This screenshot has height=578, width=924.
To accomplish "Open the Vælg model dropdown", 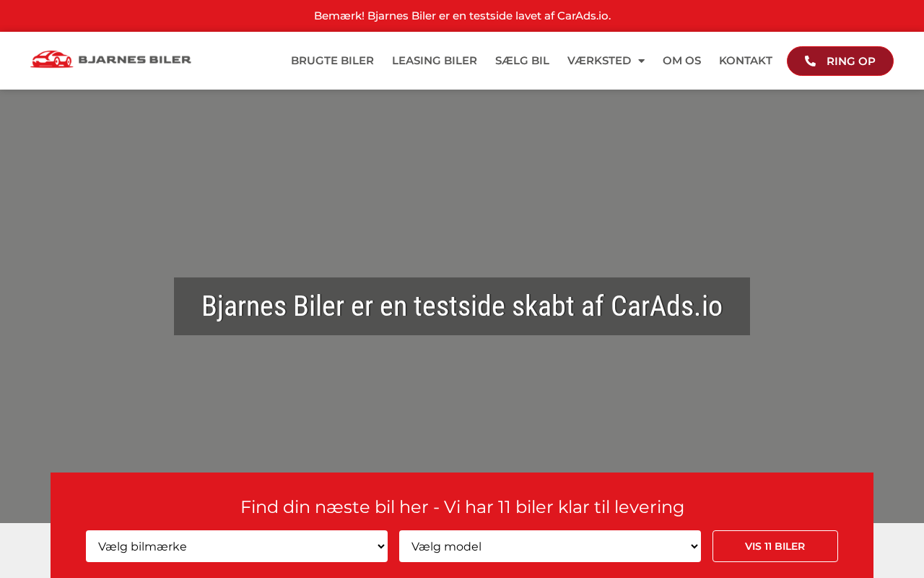I will [x=550, y=546].
